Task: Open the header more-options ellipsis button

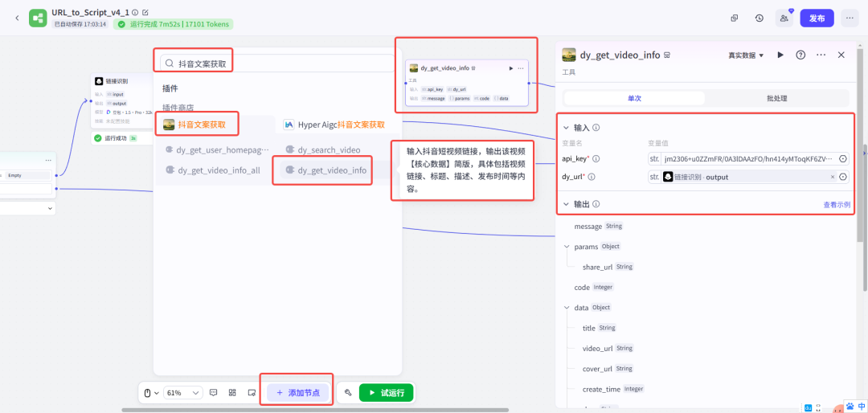Action: click(x=850, y=18)
